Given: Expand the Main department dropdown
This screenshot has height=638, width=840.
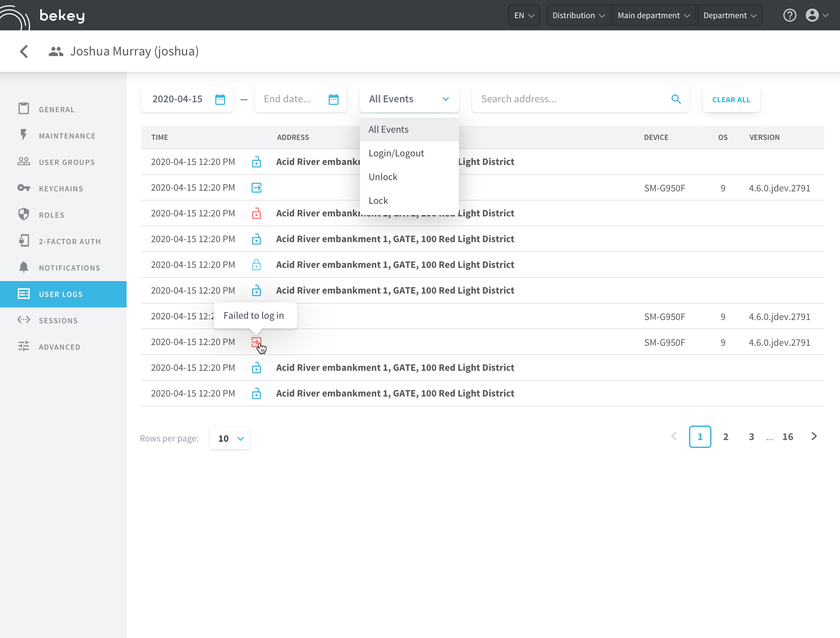Looking at the screenshot, I should [654, 15].
